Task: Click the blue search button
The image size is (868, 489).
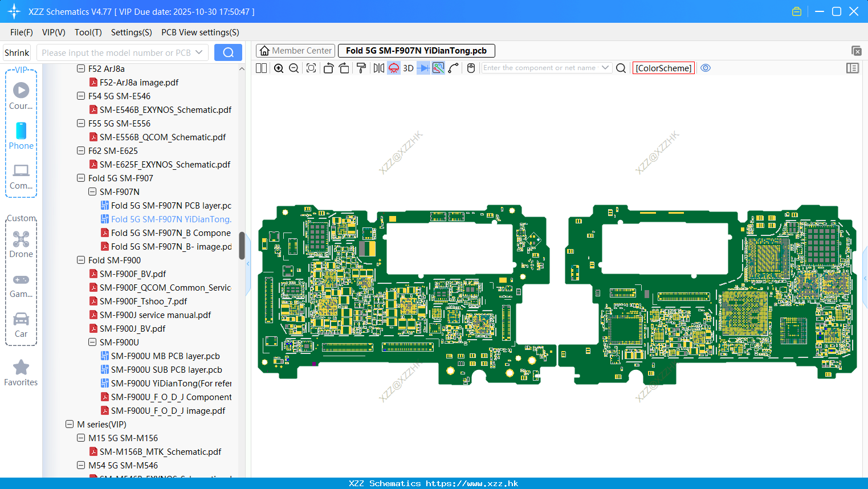Action: pos(228,52)
